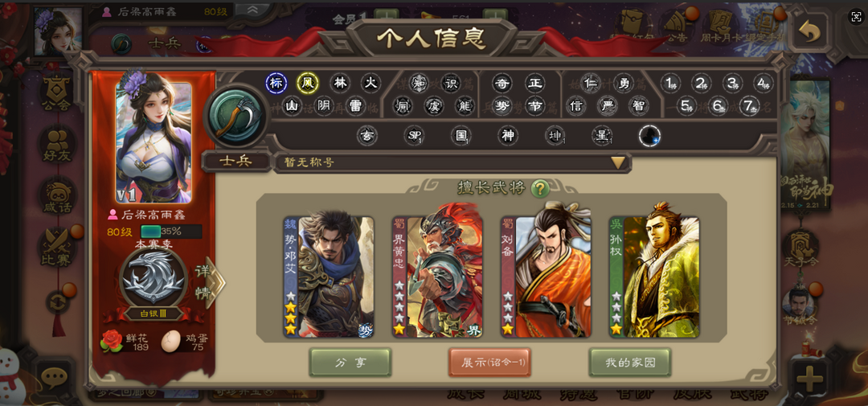Click the return arrow icon at top right
868x406 pixels.
coord(810,33)
